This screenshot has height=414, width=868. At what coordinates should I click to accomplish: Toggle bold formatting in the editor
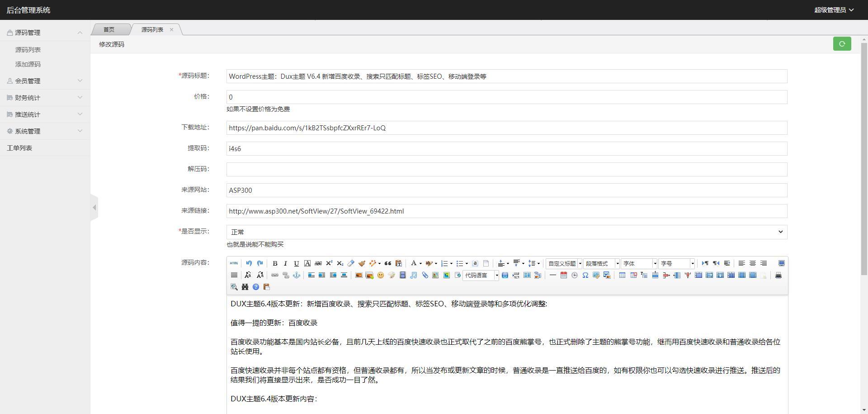274,263
